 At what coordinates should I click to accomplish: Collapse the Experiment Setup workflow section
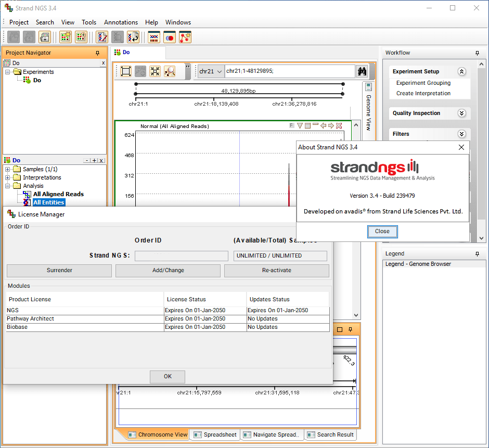(462, 71)
